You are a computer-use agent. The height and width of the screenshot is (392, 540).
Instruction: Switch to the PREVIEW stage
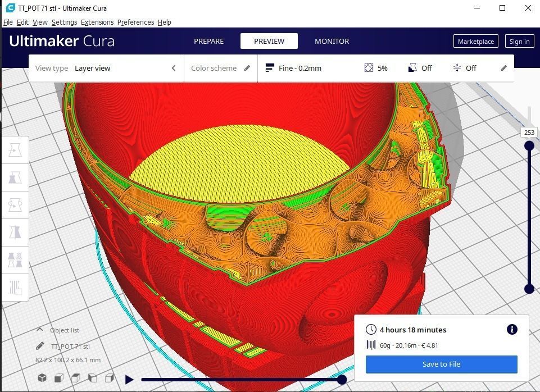(x=269, y=41)
